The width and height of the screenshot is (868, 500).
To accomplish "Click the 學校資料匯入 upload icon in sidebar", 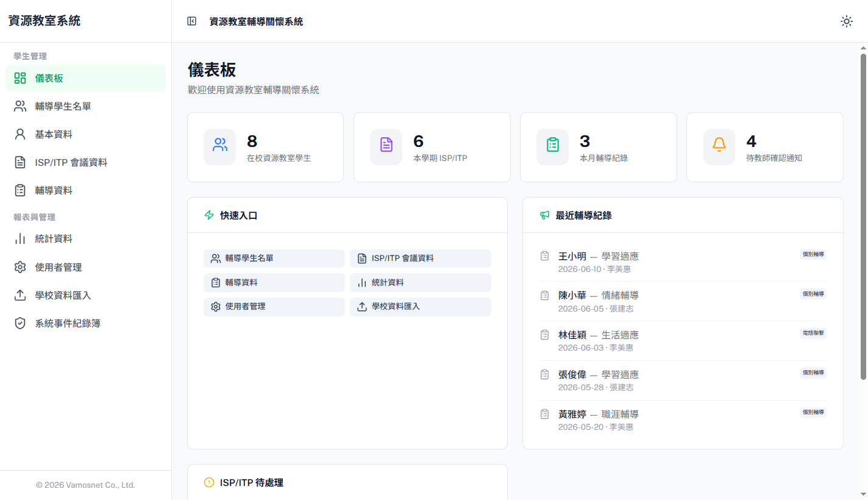I will 20,295.
